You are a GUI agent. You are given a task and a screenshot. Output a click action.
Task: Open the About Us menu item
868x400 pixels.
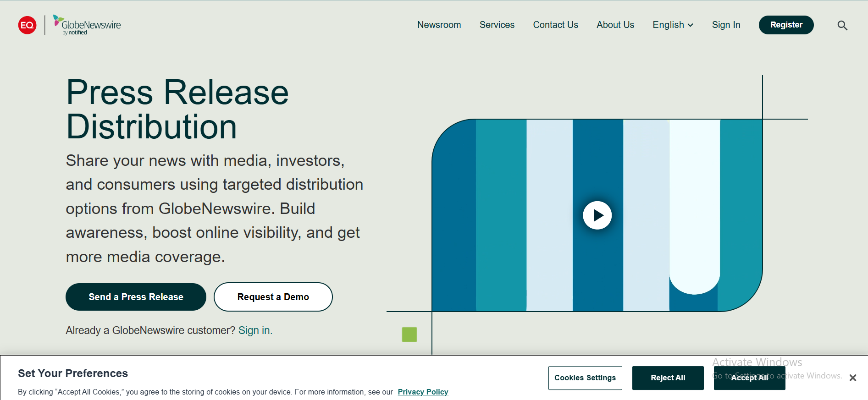coord(615,25)
